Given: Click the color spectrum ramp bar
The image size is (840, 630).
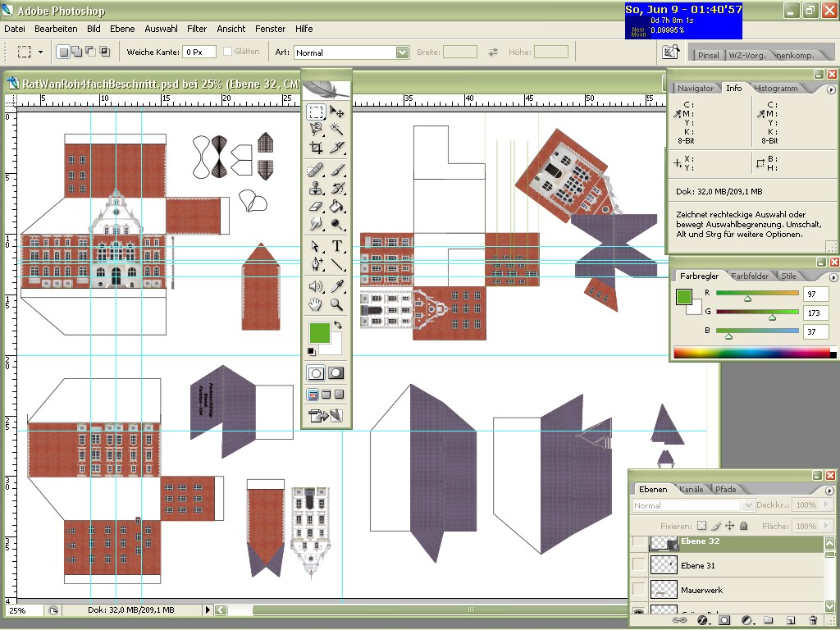Looking at the screenshot, I should pyautogui.click(x=755, y=353).
